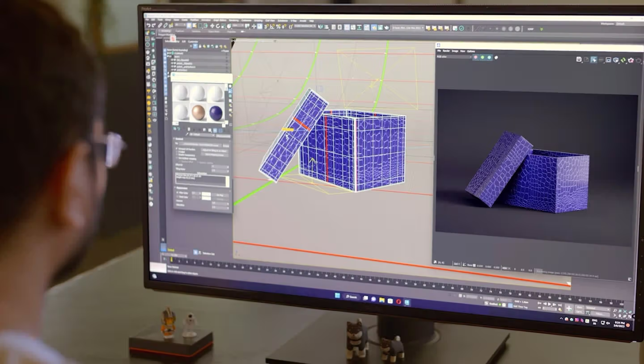The width and height of the screenshot is (644, 364).
Task: Click the Align tool icon
Action: click(327, 27)
